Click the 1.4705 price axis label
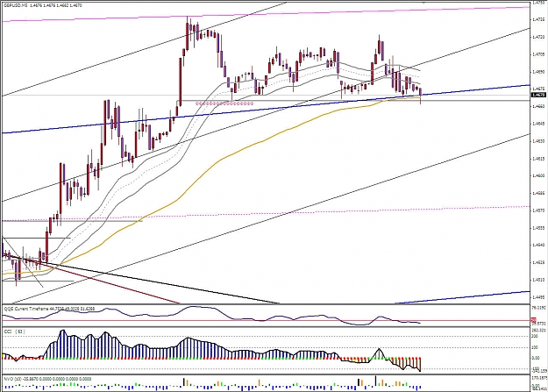548x392 pixels. (538, 54)
